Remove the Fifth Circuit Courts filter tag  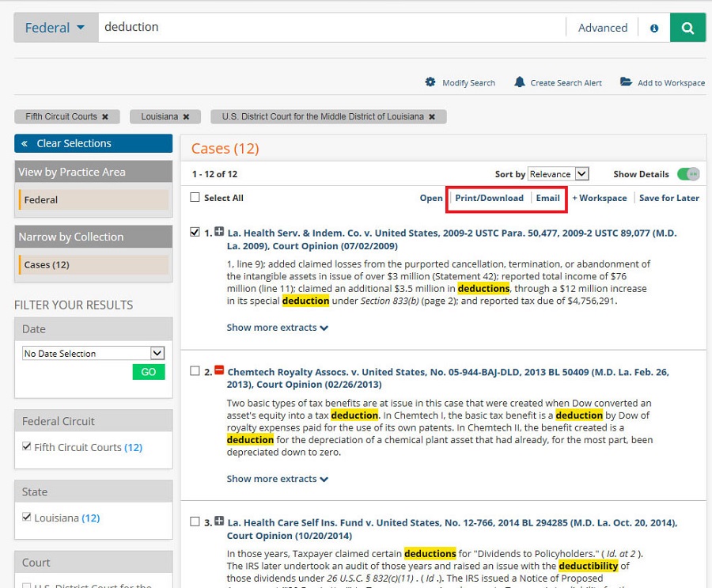click(104, 117)
